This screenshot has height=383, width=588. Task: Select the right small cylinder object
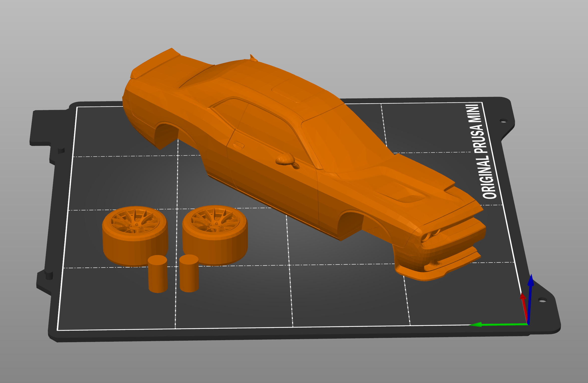[x=189, y=274]
